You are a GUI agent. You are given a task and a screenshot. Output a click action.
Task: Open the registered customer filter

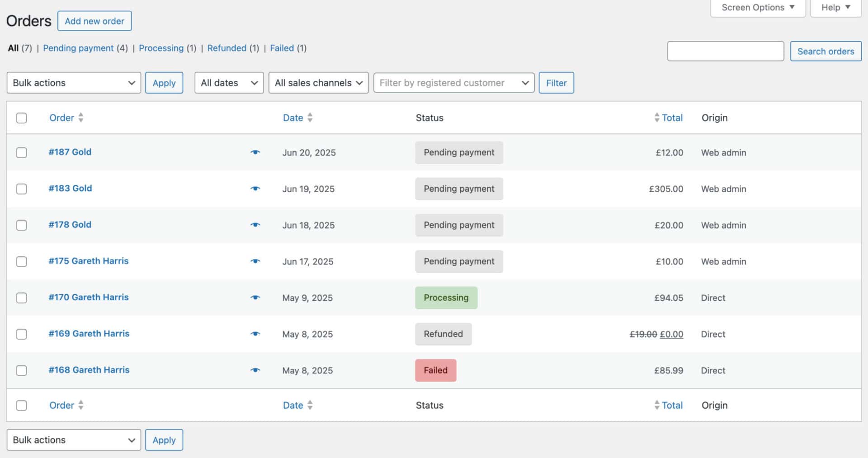click(x=453, y=83)
